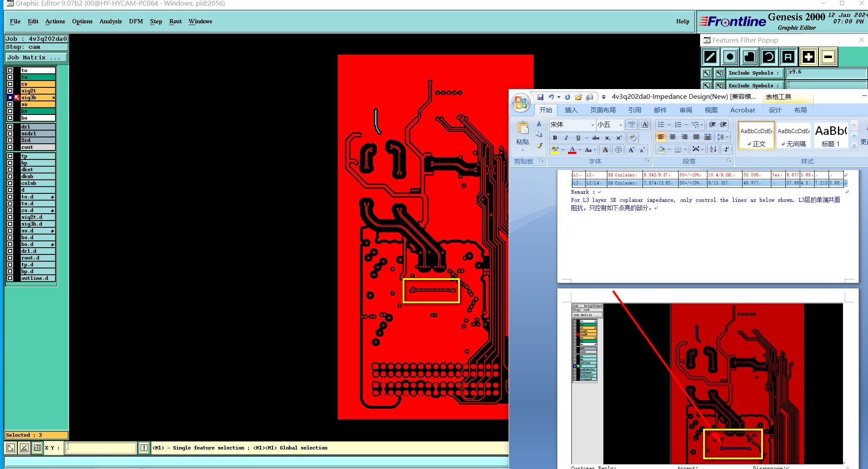Open the font name dropdown 宋体
The width and height of the screenshot is (868, 469).
593,125
